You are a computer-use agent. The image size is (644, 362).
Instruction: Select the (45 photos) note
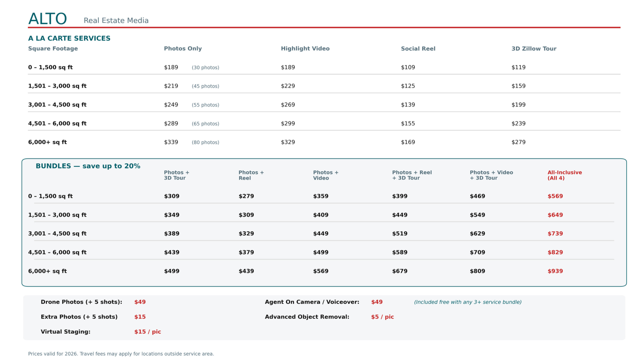coord(205,86)
